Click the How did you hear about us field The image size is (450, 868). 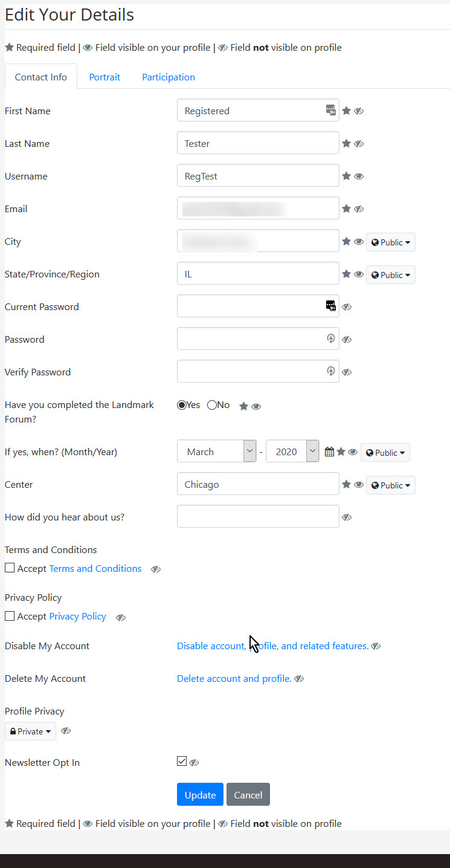point(258,516)
